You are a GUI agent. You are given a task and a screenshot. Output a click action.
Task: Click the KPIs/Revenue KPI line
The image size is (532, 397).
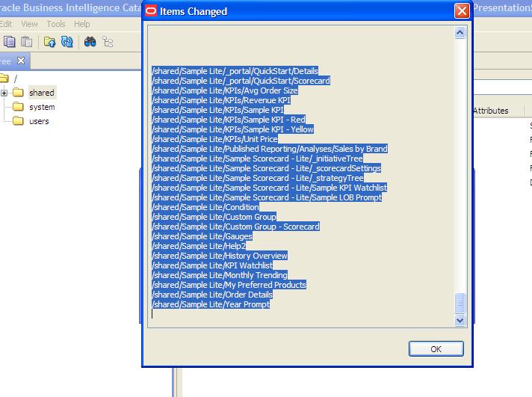coord(221,100)
